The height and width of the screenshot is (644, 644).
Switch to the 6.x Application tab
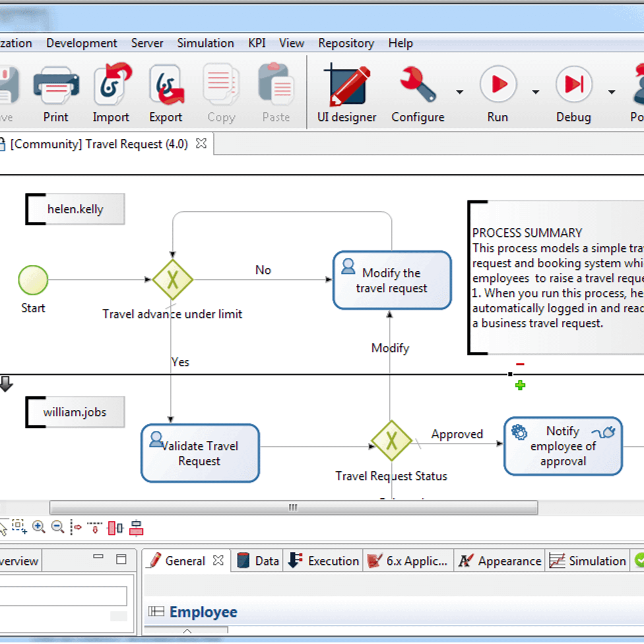click(408, 561)
